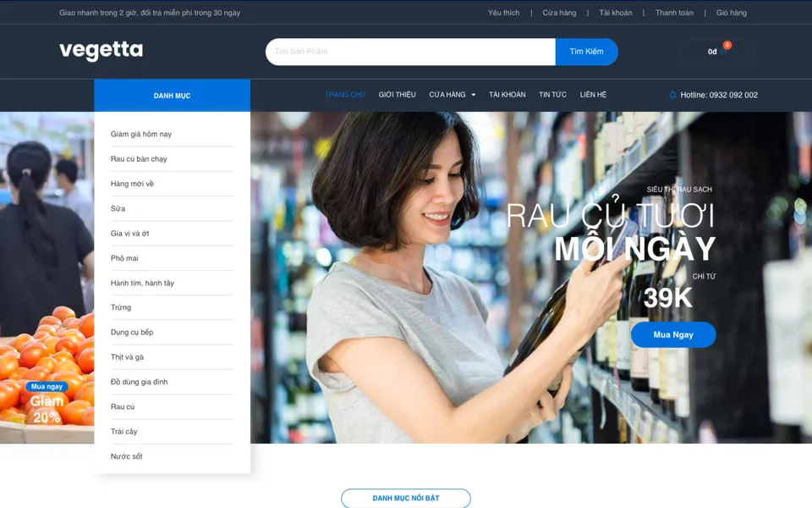
Task: Select the Rau củ category
Action: (x=123, y=407)
